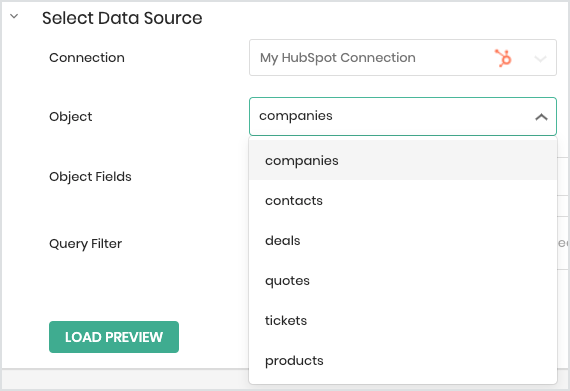
Task: Select companies from the Object list
Action: (403, 160)
